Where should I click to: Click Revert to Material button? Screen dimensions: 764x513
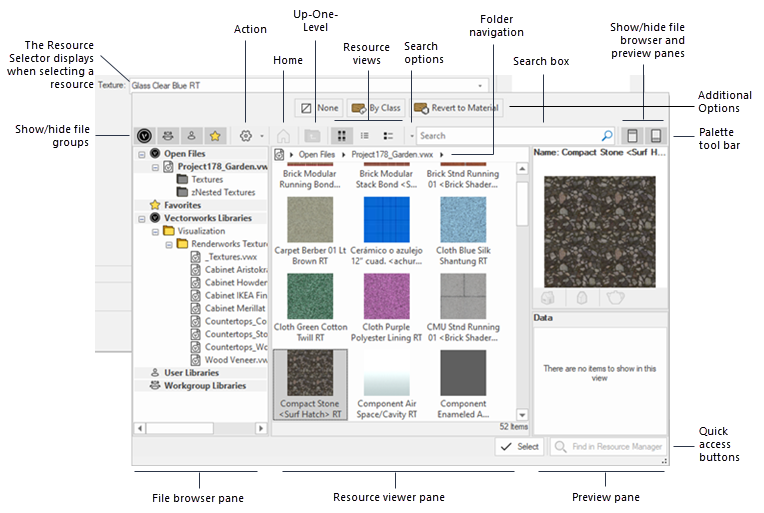point(458,107)
